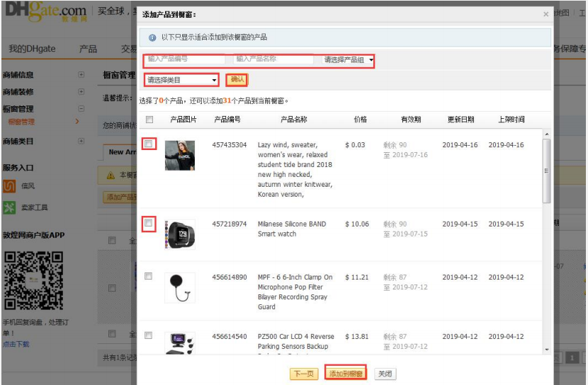Viewport: 588px width, 385px height.
Task: Click the 确认 button
Action: (x=237, y=79)
